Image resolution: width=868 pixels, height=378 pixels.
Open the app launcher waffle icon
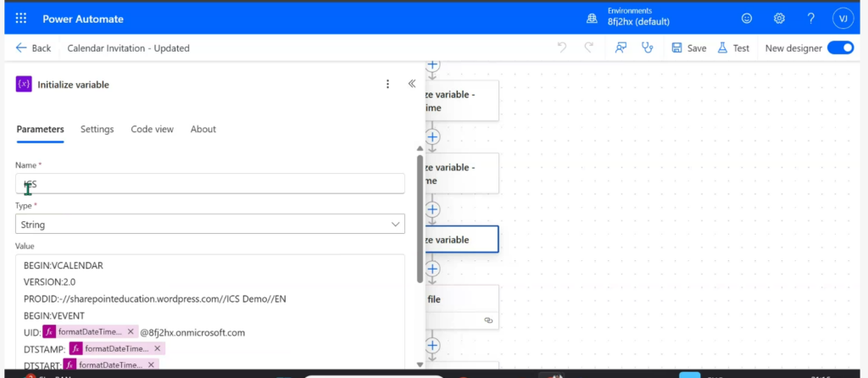coord(21,19)
